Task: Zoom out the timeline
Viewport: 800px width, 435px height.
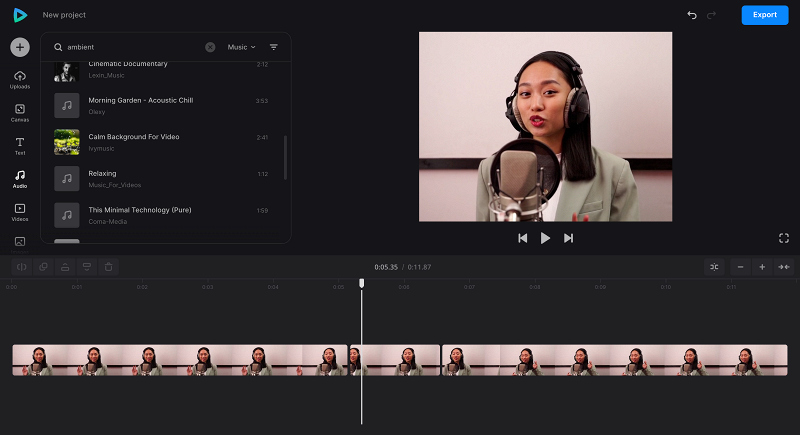Action: [740, 267]
